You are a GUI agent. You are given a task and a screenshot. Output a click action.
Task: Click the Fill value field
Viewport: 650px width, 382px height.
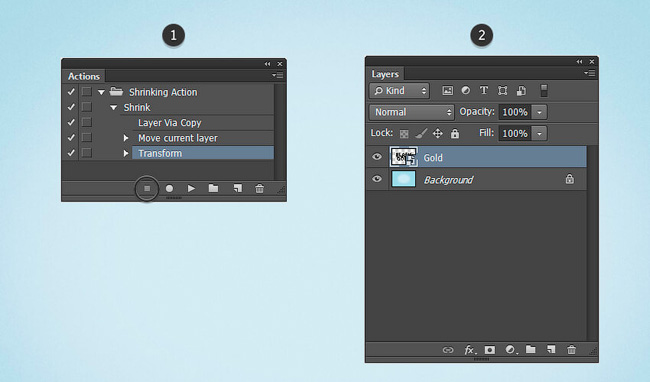514,133
